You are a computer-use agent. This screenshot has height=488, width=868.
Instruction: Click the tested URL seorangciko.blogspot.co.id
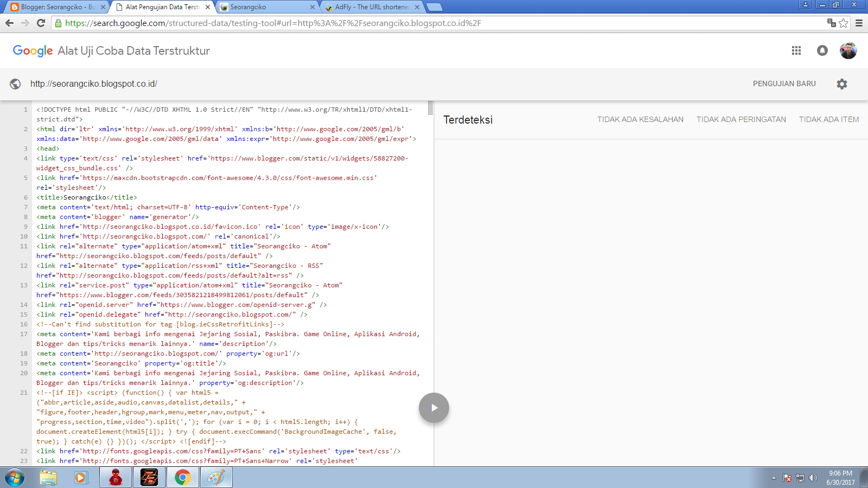94,84
